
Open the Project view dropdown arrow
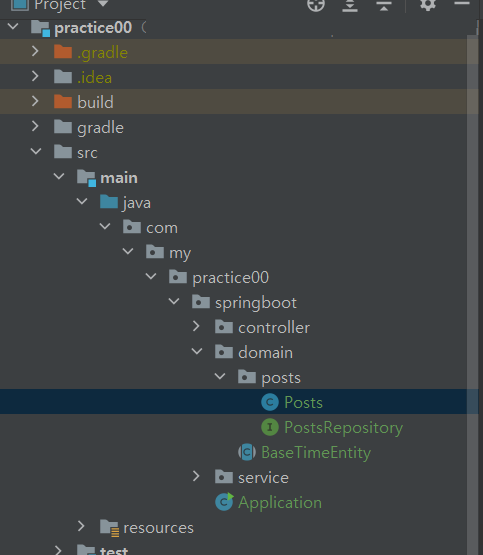click(103, 4)
